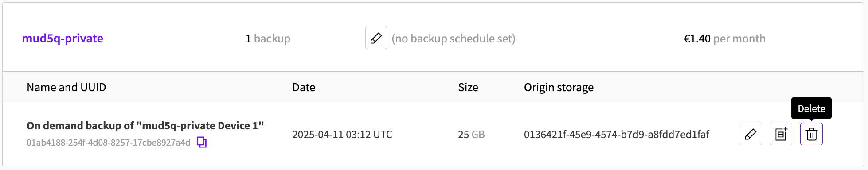868x170 pixels.
Task: Click the backup UUID text 01ab4188-254f…
Action: 109,143
